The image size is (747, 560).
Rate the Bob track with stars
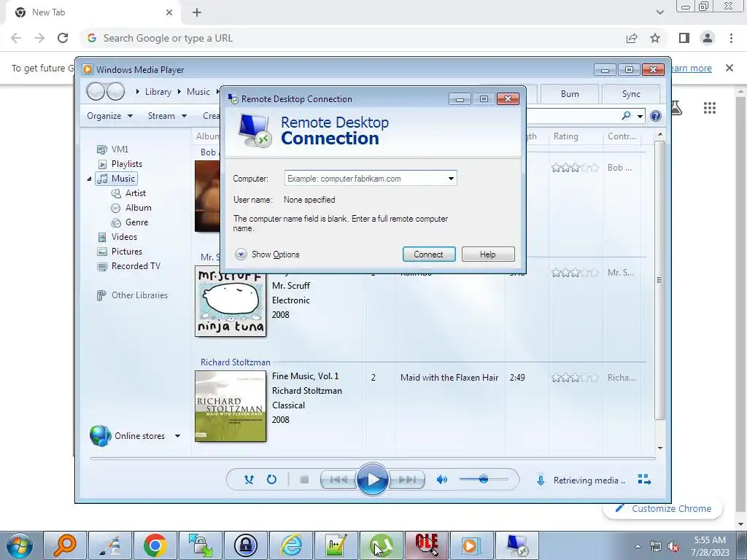(x=575, y=168)
